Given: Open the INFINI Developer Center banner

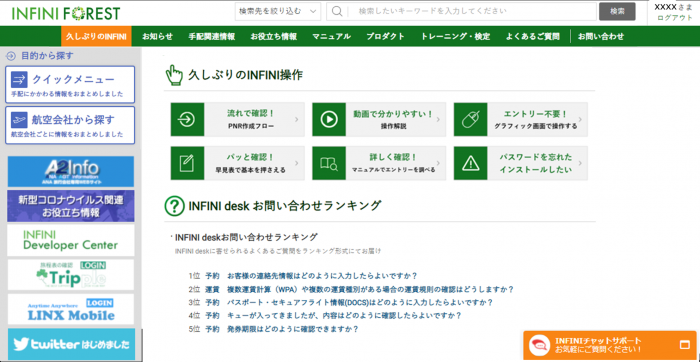Looking at the screenshot, I should click(71, 240).
